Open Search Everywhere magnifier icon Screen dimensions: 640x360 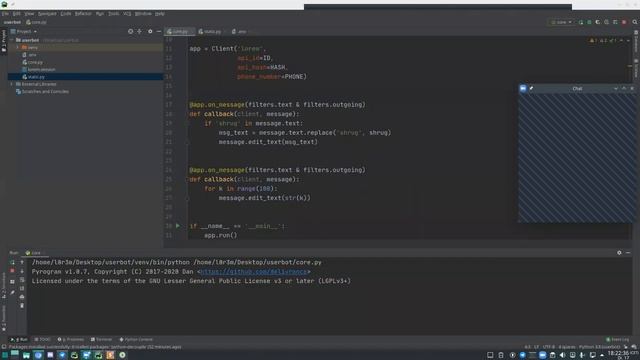click(x=635, y=22)
